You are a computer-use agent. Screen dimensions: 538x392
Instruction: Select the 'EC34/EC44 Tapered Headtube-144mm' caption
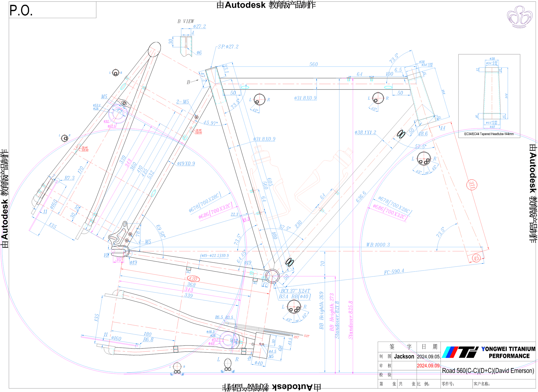pyautogui.click(x=489, y=134)
